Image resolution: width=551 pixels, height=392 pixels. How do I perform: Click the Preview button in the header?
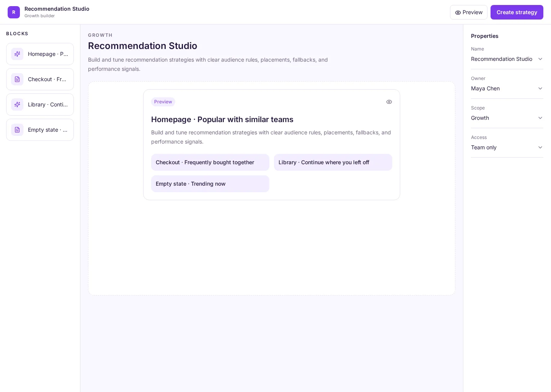coord(469,12)
